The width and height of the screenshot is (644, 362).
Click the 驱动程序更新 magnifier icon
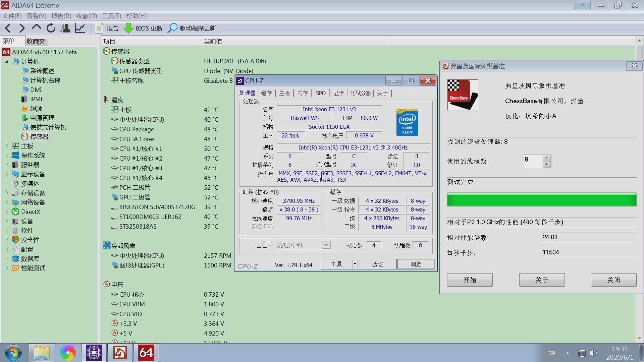coord(172,28)
